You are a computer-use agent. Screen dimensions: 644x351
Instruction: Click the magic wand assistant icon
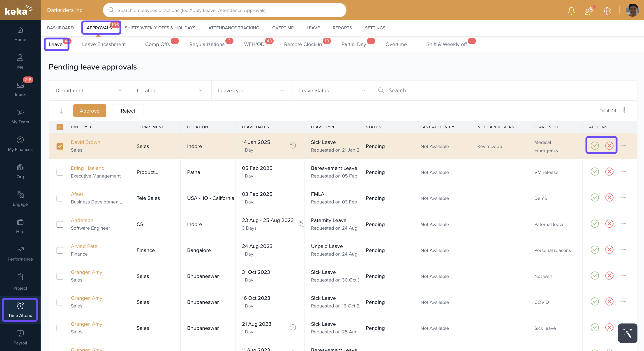coord(628,333)
